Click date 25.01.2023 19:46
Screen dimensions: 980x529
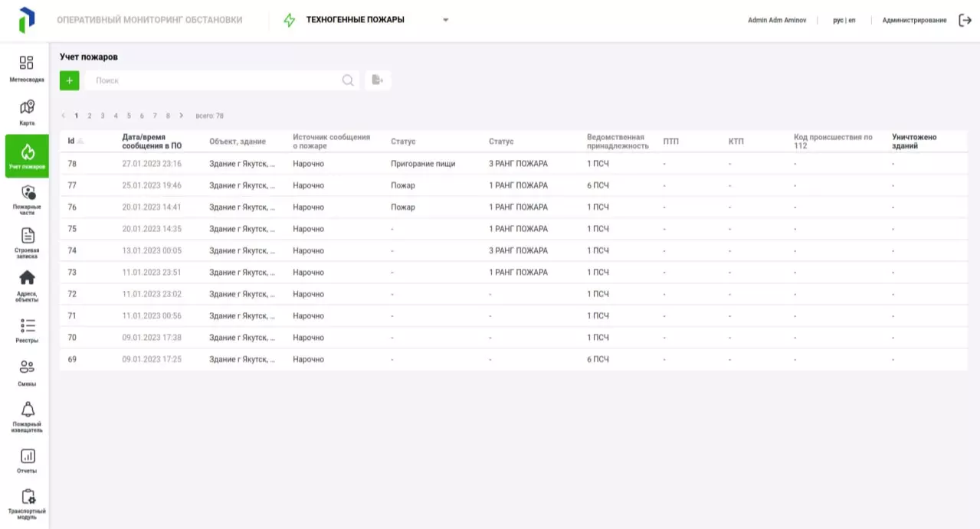152,185
